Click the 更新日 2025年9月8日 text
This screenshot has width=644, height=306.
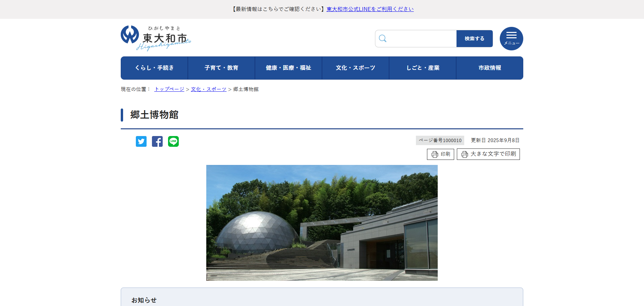pyautogui.click(x=495, y=140)
